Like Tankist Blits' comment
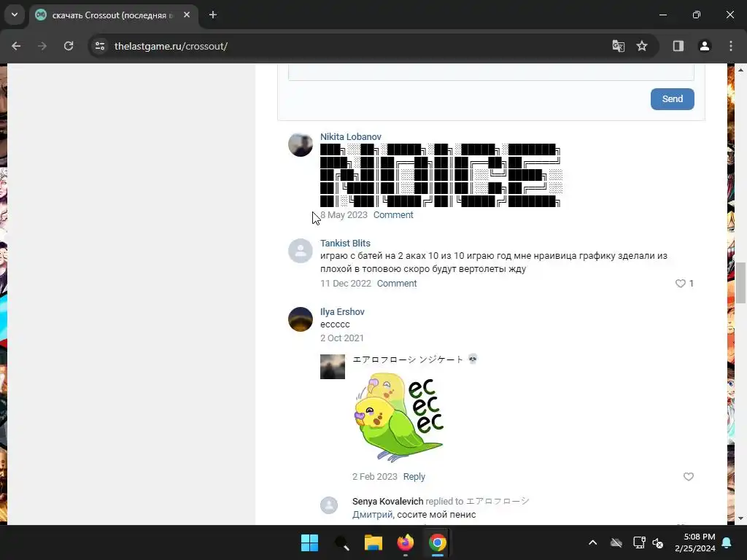This screenshot has width=747, height=560. click(x=681, y=284)
